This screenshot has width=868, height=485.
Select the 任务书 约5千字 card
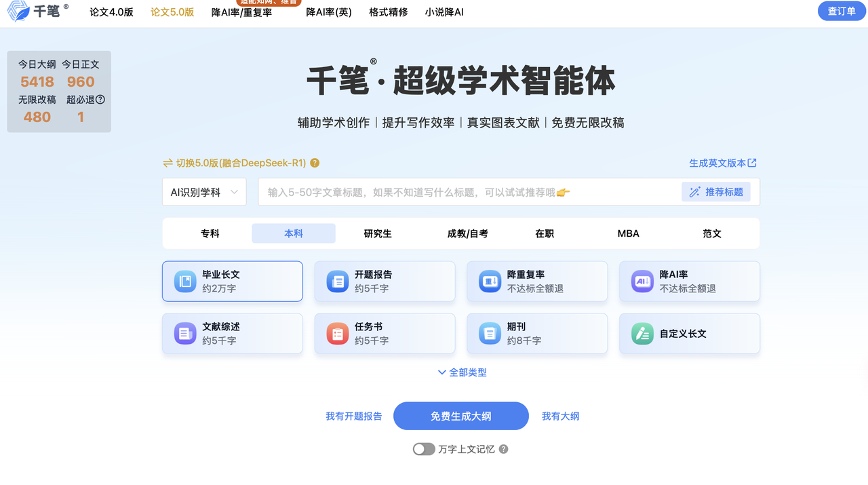pos(384,334)
